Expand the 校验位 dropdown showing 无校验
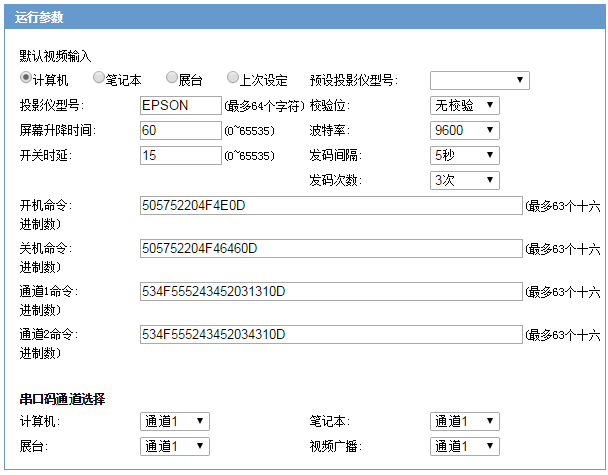The image size is (608, 475). (464, 105)
